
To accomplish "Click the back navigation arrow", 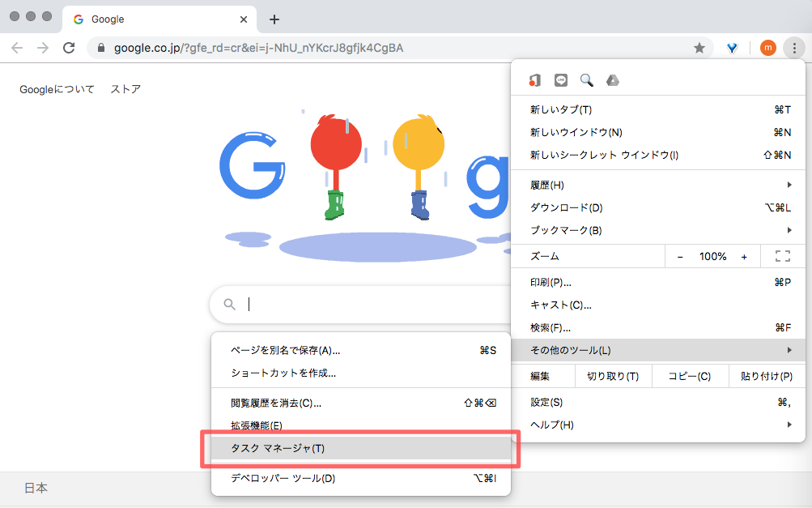I will (x=17, y=49).
